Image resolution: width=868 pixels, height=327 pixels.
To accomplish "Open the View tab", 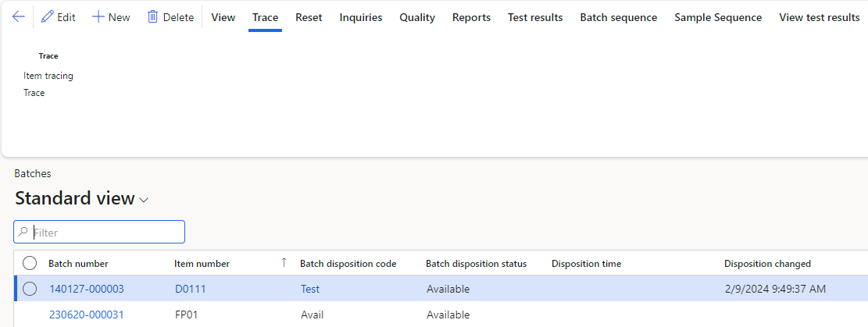I will (x=223, y=17).
